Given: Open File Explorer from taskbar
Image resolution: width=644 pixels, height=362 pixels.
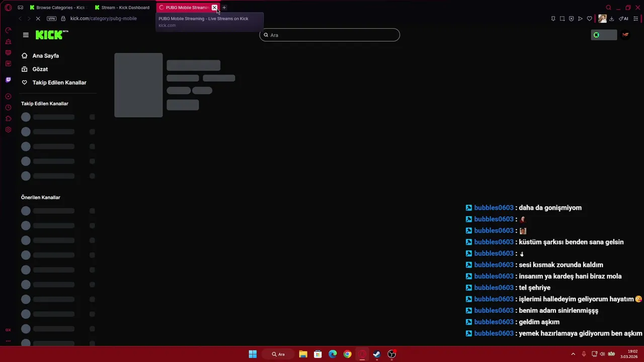Looking at the screenshot, I should tap(303, 354).
